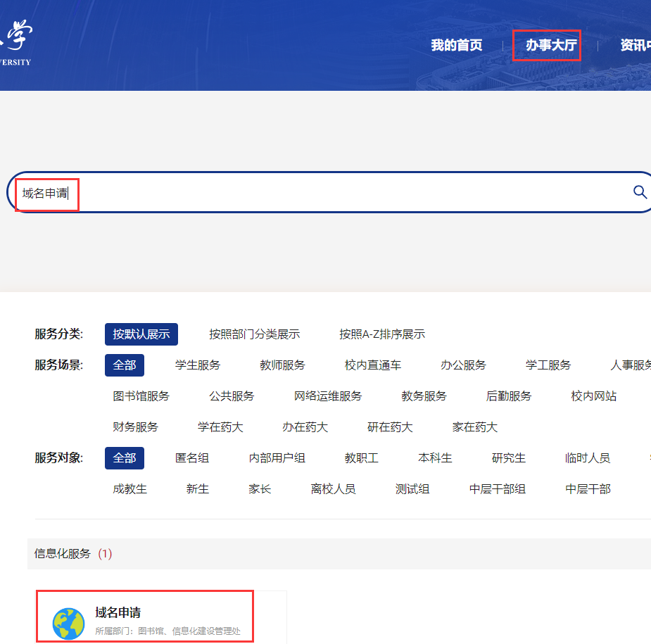Open the 域名申请 service card
The image size is (651, 644).
coord(144,617)
